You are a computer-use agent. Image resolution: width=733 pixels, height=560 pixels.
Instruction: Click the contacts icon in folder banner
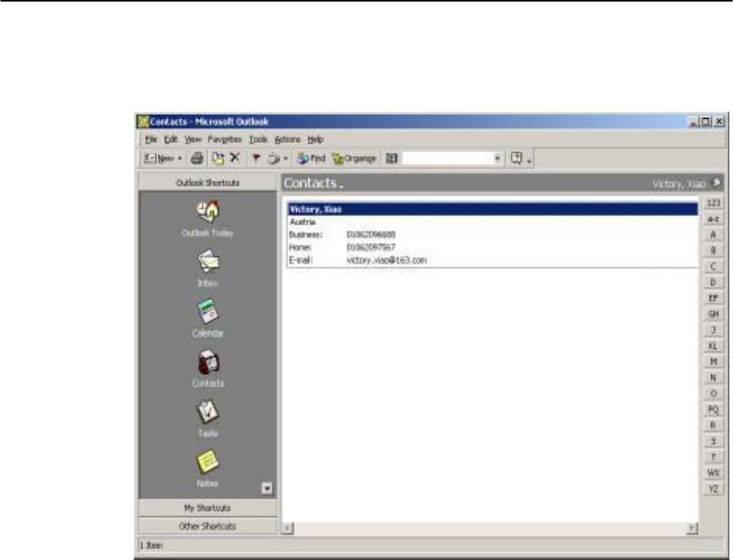click(716, 183)
